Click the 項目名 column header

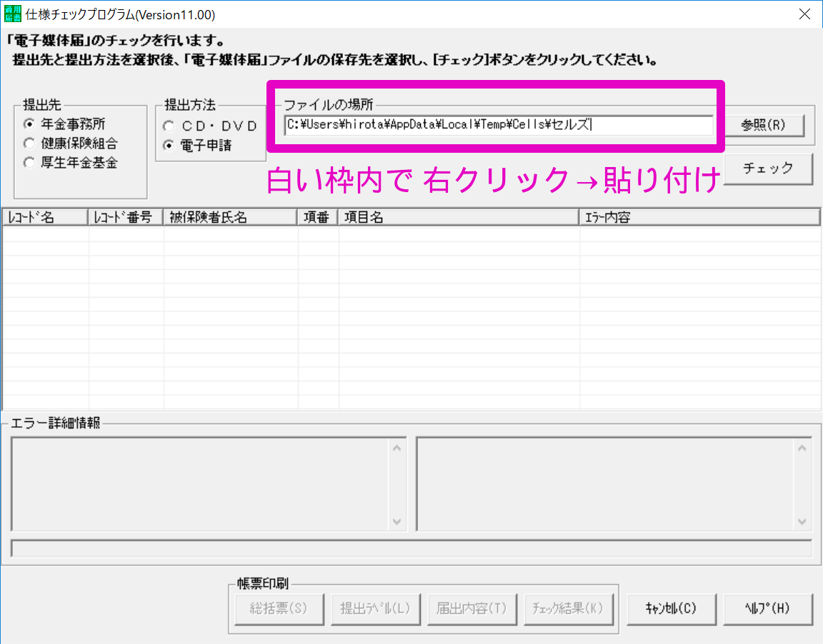(x=458, y=217)
